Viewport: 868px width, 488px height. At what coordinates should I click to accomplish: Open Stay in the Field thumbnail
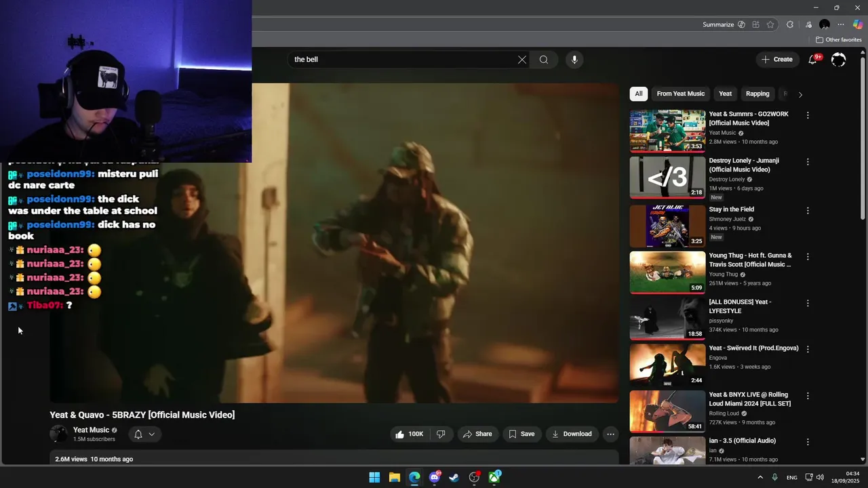(x=667, y=226)
